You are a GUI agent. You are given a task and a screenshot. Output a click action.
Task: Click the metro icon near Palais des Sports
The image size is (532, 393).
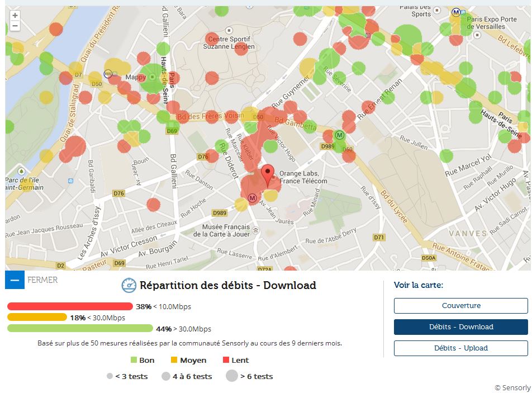coord(456,12)
